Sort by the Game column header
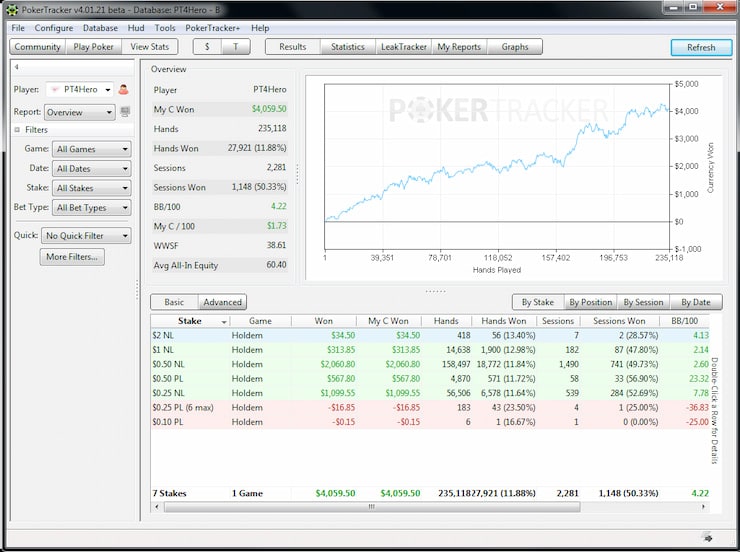This screenshot has height=552, width=740. [x=260, y=321]
